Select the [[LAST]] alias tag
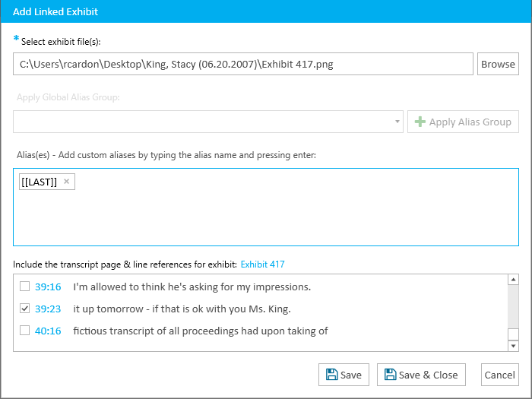 pos(40,182)
